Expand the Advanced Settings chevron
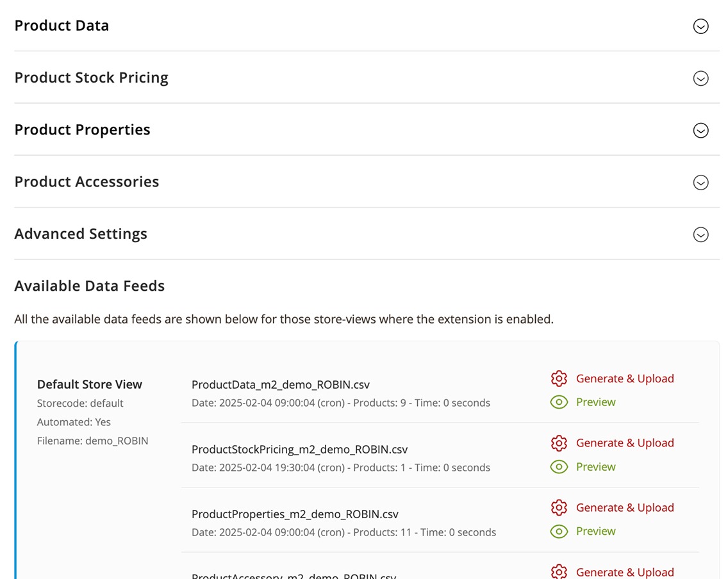Screen dimensions: 728x579 pyautogui.click(x=700, y=234)
